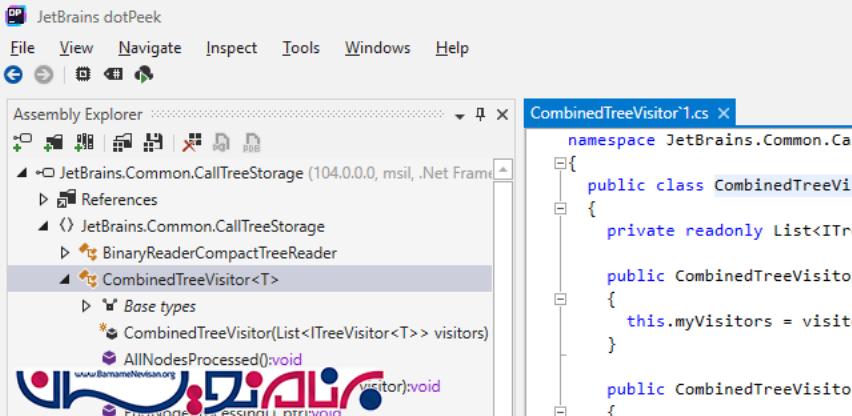
Task: Collapse the JetBrains.Common.CallTreeStorage assembly node
Action: (x=22, y=173)
